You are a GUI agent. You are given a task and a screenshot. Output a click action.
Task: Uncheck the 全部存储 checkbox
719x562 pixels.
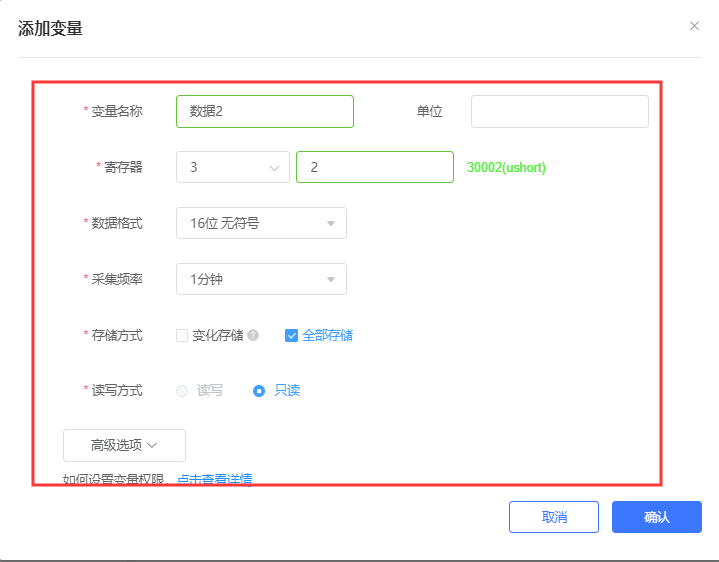pos(291,336)
